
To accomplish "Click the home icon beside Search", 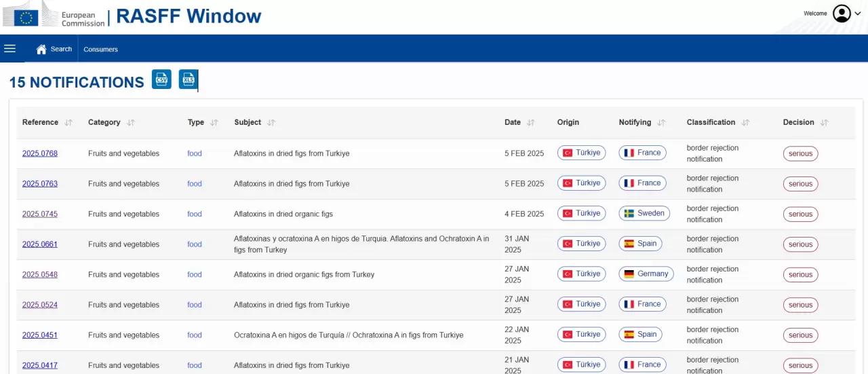I will [41, 49].
